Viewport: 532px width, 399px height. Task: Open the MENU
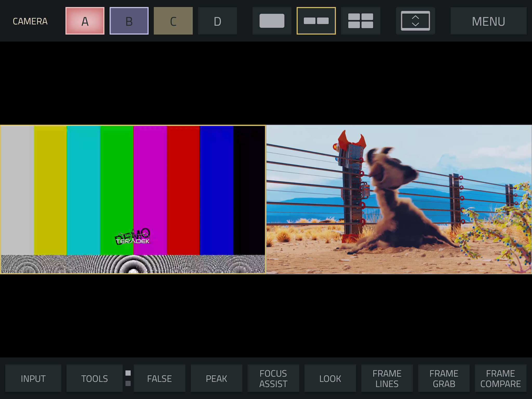click(x=489, y=21)
